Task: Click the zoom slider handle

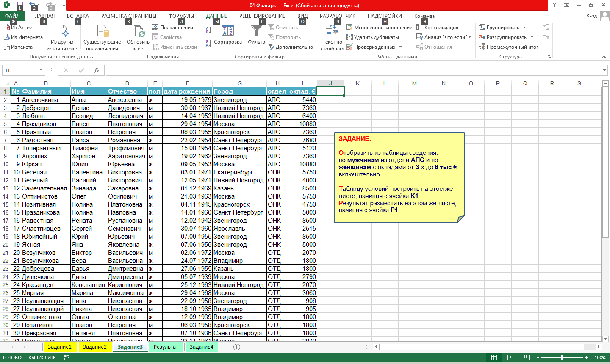Action: coord(562,358)
